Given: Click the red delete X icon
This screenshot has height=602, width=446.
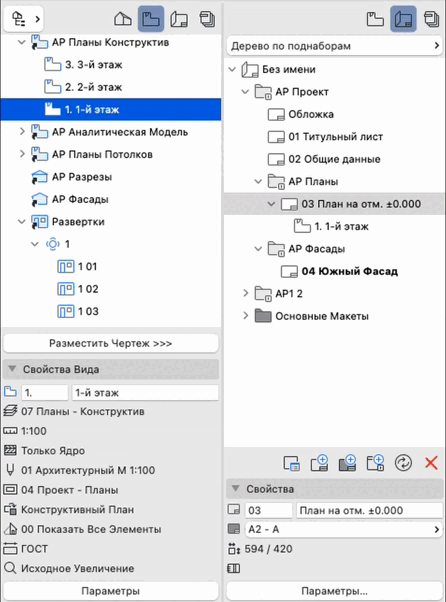Looking at the screenshot, I should click(431, 463).
